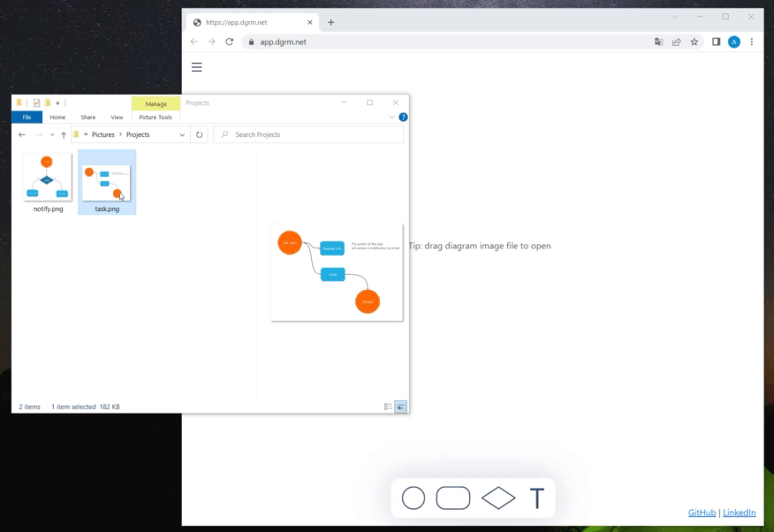Go forward in Chrome browser
Screen dimensions: 774x532
pos(211,42)
